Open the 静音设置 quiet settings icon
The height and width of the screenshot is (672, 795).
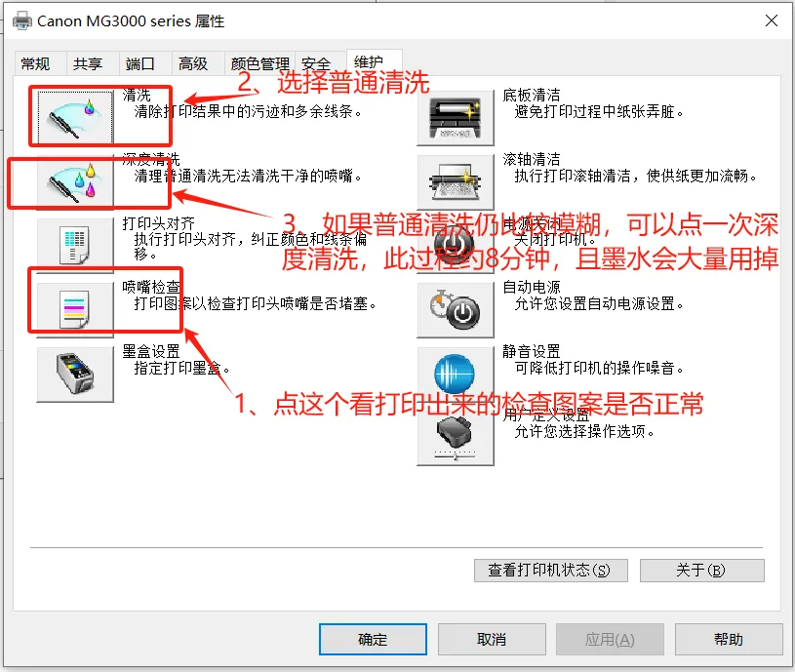[456, 374]
